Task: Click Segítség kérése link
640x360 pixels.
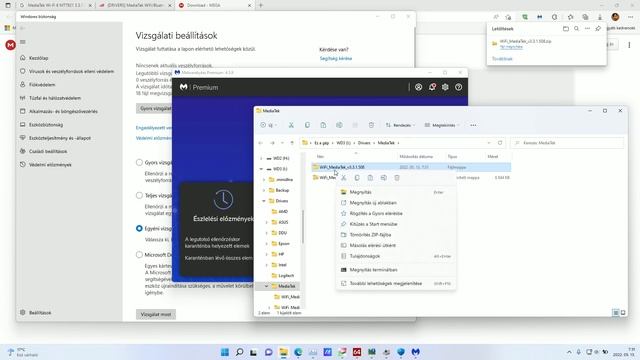Action: tap(336, 58)
